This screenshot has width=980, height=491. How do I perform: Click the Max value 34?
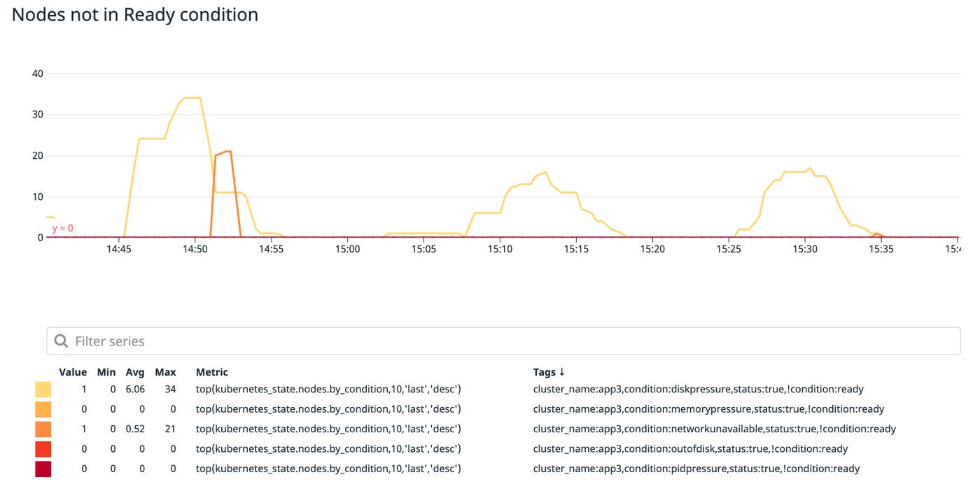(x=170, y=390)
